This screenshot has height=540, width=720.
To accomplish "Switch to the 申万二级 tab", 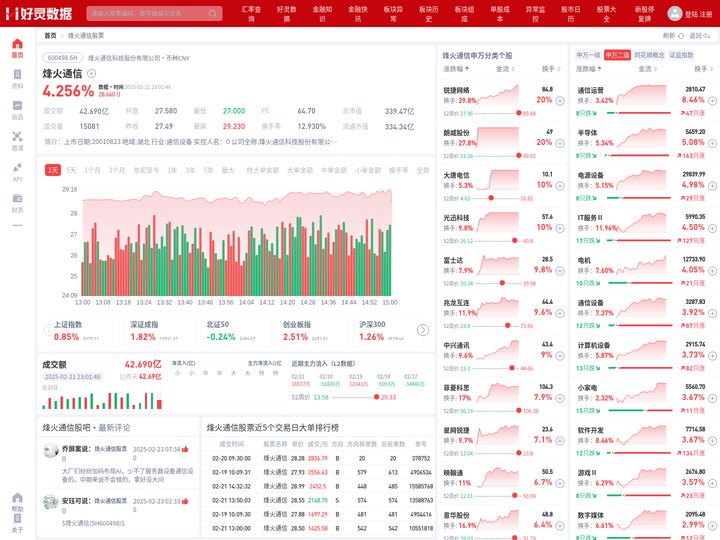I will 617,55.
